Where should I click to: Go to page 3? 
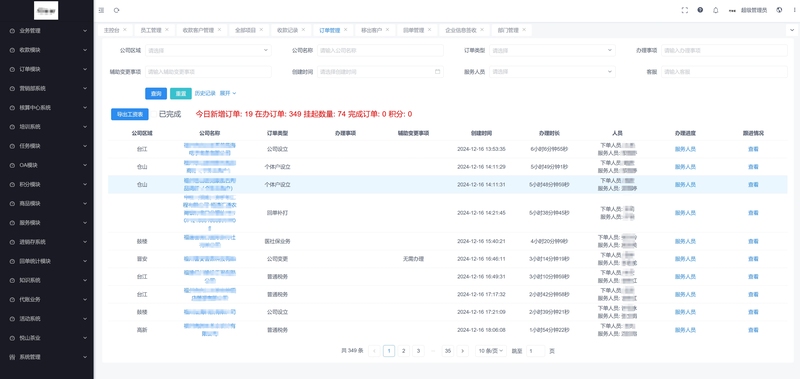(418, 351)
